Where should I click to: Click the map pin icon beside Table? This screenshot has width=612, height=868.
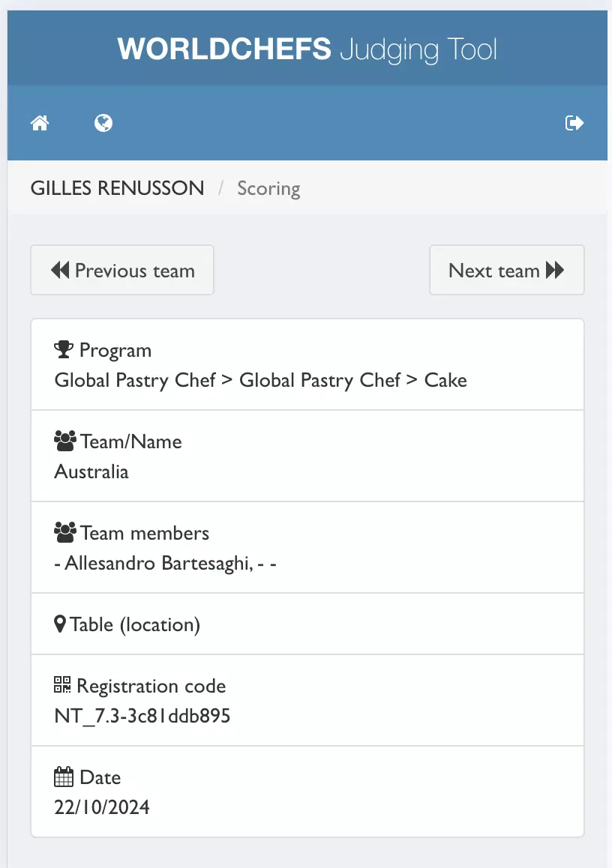point(61,624)
